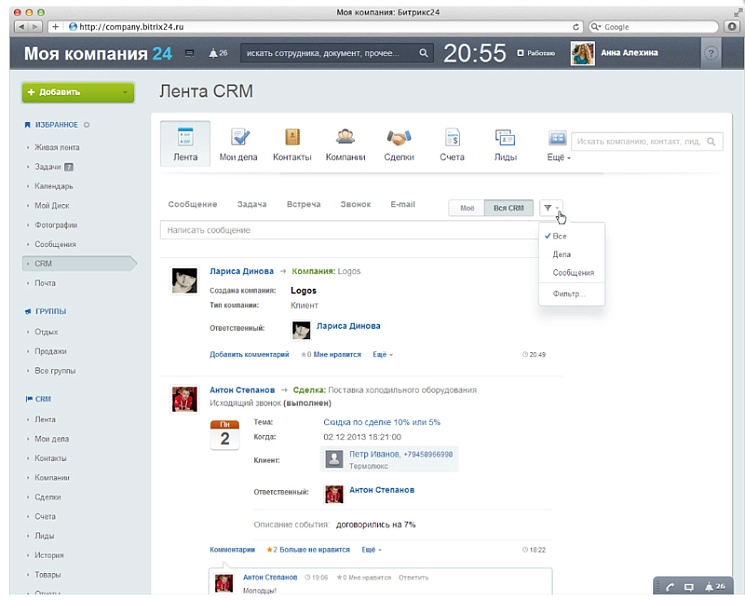Click the help question mark icon
745x600 pixels.
tap(712, 53)
